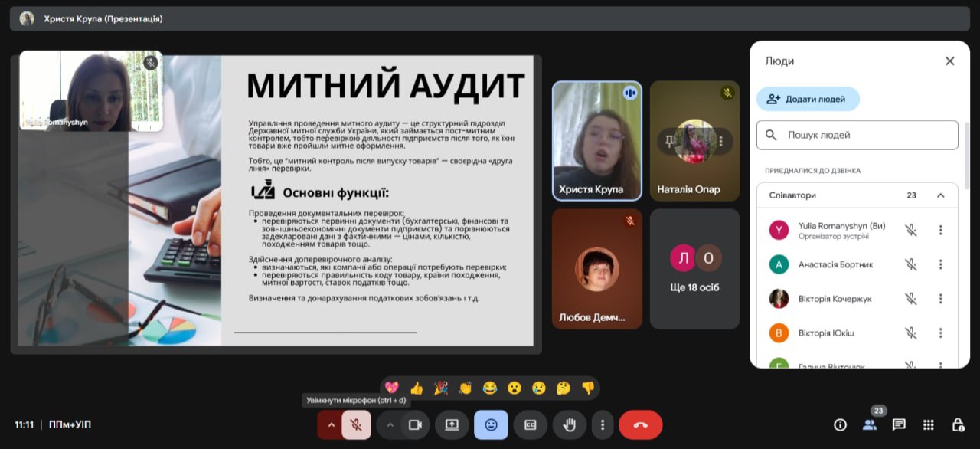Open the activities apps grid
980x449 pixels.
tap(927, 424)
